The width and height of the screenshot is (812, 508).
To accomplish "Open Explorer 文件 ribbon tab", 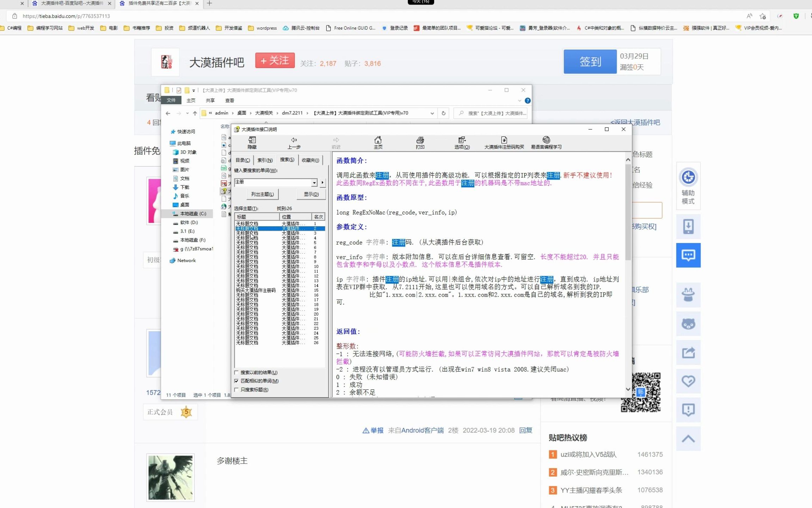I will pos(171,101).
